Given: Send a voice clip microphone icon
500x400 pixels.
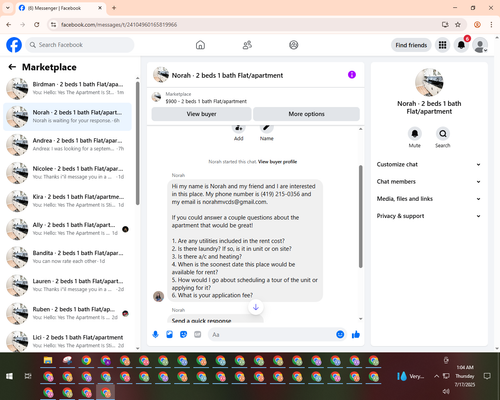Looking at the screenshot, I should (x=155, y=334).
